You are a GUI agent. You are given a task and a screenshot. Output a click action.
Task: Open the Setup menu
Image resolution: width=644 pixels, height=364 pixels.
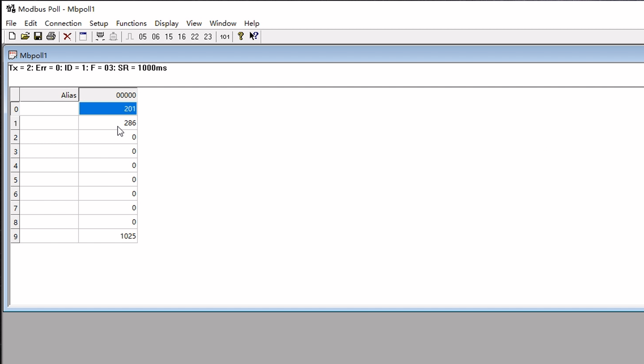pyautogui.click(x=98, y=23)
